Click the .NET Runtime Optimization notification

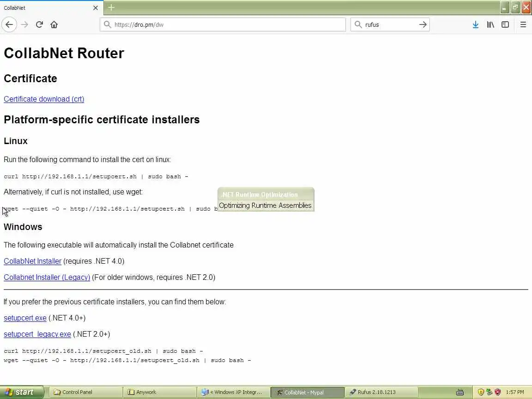click(266, 199)
